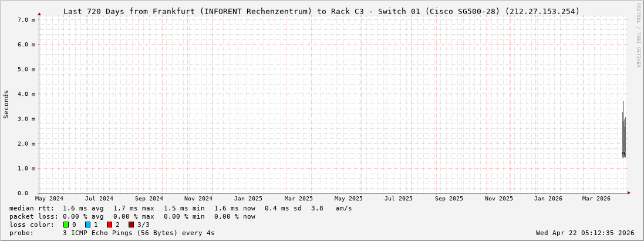The height and width of the screenshot is (241, 644).
Task: Select the Nov 2024 time axis label
Action: (198, 199)
